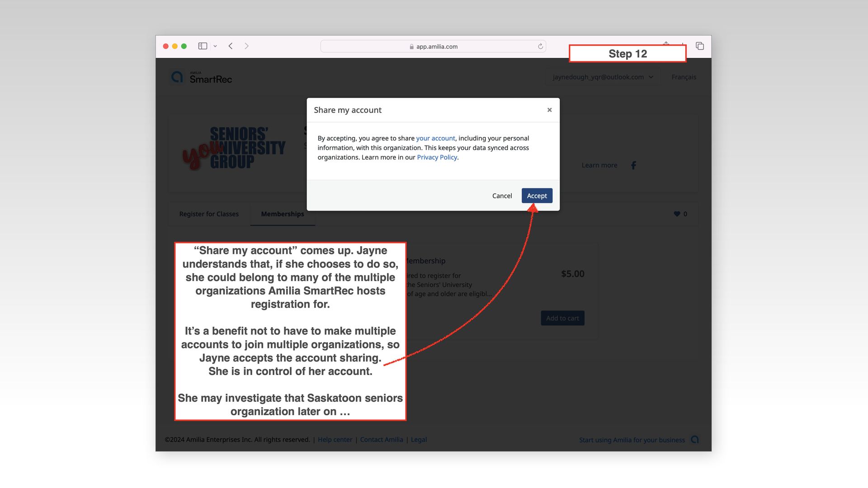
Task: Click the Safari sidebar toggle icon
Action: [x=203, y=46]
